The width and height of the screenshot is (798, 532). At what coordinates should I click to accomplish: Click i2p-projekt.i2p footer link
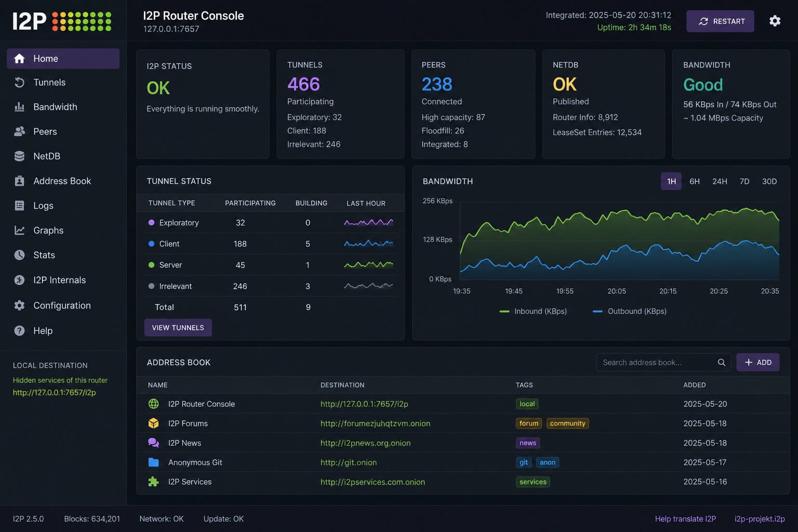(x=760, y=519)
